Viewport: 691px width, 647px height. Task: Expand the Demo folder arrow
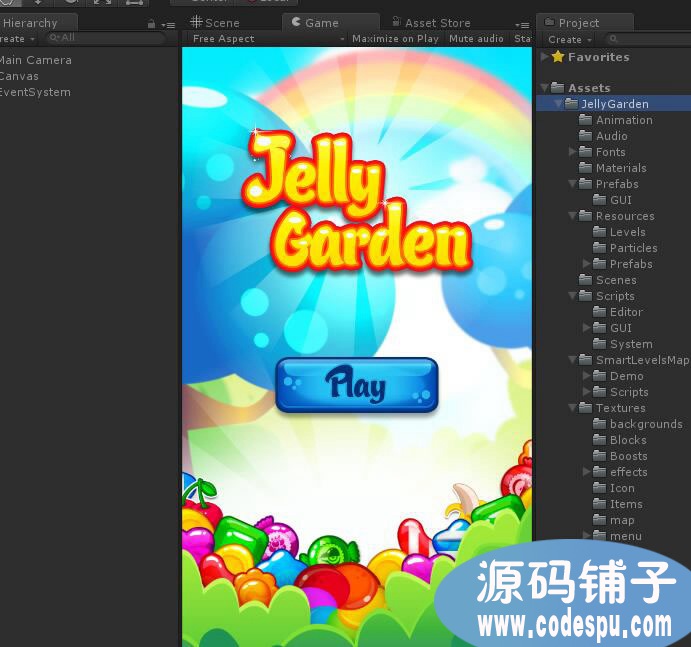click(587, 376)
